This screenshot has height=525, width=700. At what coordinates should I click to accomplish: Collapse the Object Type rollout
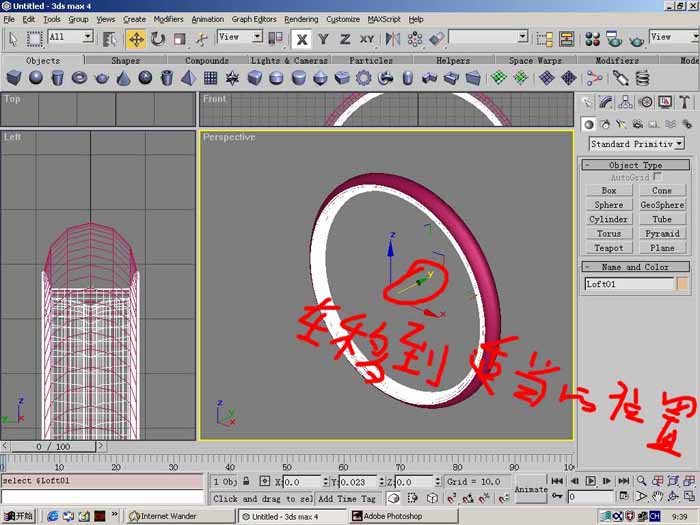click(635, 165)
